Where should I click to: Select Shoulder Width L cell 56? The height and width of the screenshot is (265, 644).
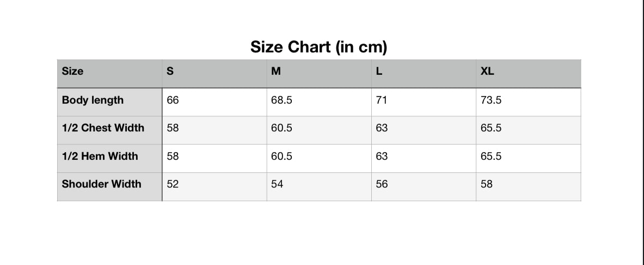coord(424,187)
